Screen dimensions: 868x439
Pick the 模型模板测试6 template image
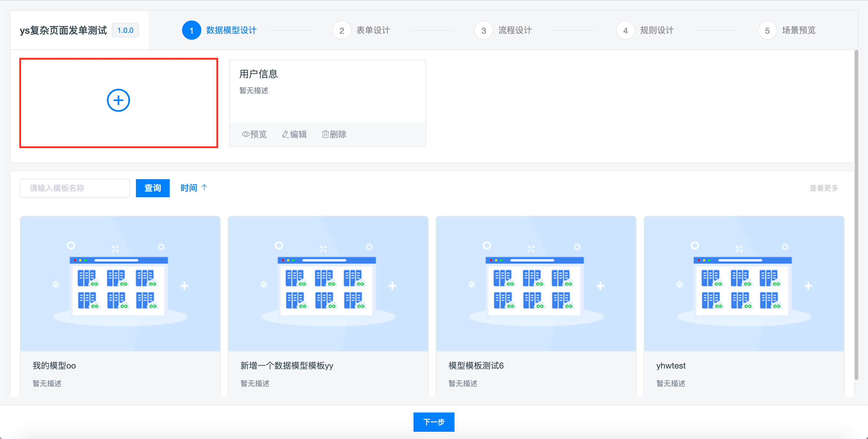pos(536,283)
